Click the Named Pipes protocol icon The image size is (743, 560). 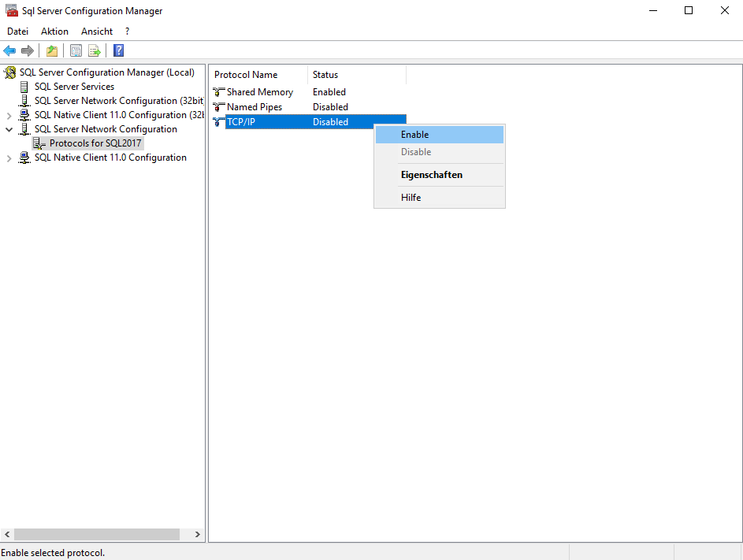pyautogui.click(x=218, y=107)
